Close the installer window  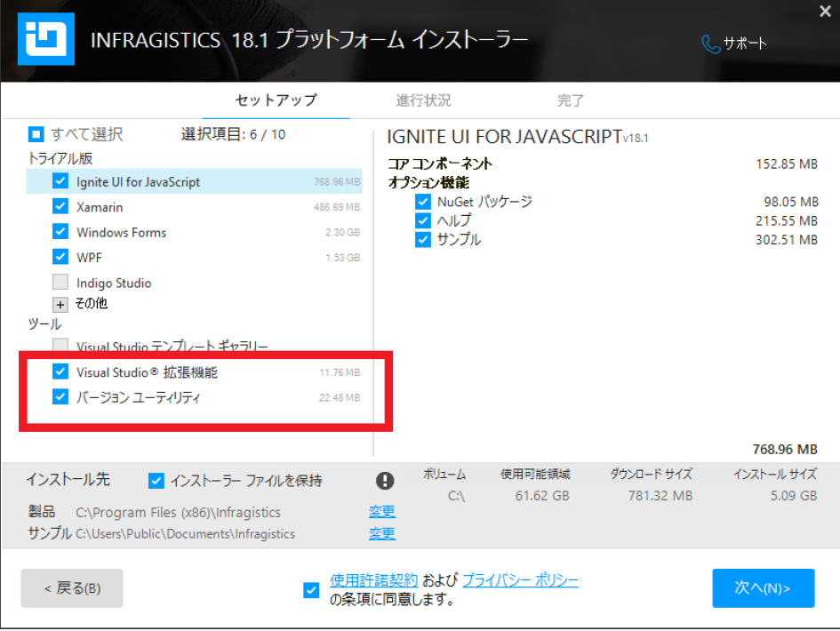tap(825, 11)
